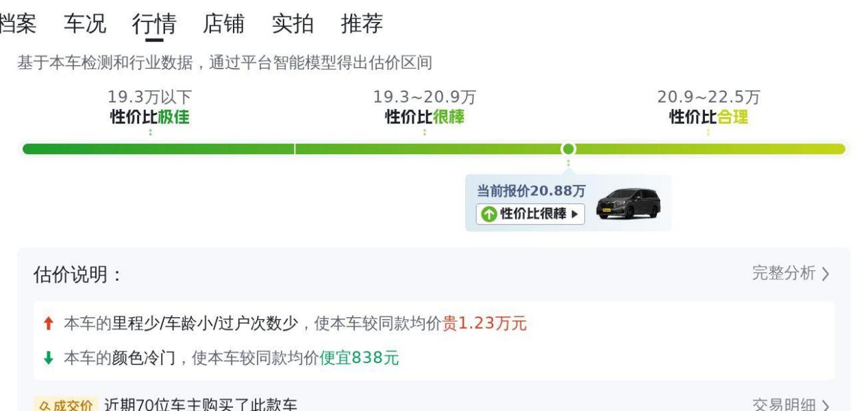Open the 档案 tab

coord(18,24)
